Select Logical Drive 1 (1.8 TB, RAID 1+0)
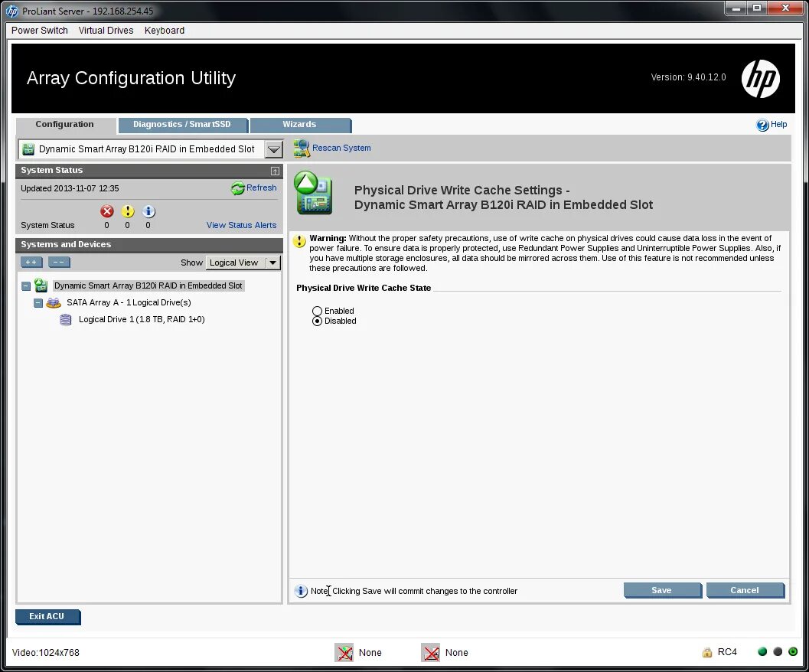Viewport: 809px width, 672px height. click(142, 319)
